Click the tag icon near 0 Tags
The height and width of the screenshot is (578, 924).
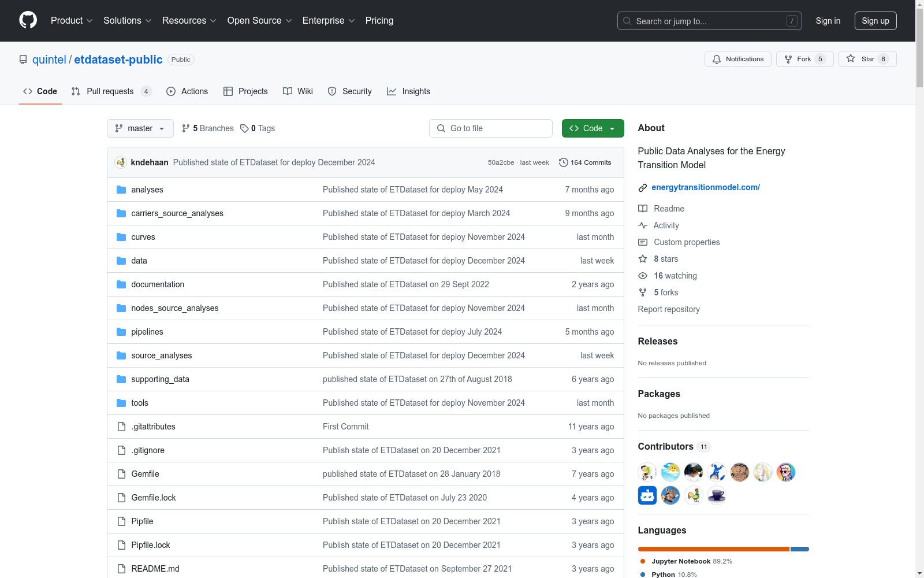pos(244,128)
